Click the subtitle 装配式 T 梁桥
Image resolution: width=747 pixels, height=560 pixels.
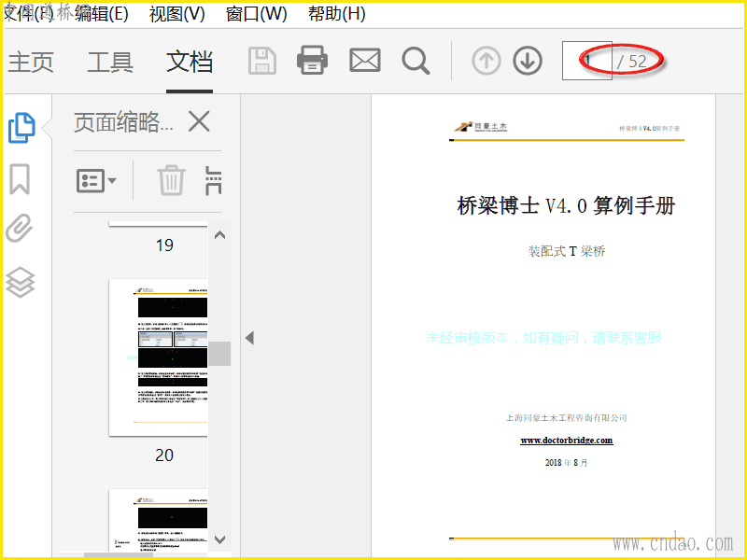tap(567, 251)
